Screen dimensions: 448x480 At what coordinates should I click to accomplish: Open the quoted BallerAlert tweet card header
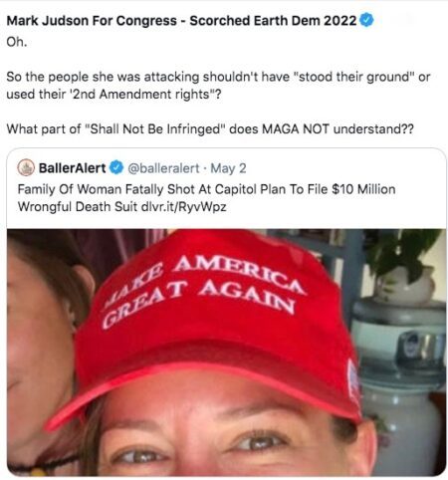[x=131, y=168]
